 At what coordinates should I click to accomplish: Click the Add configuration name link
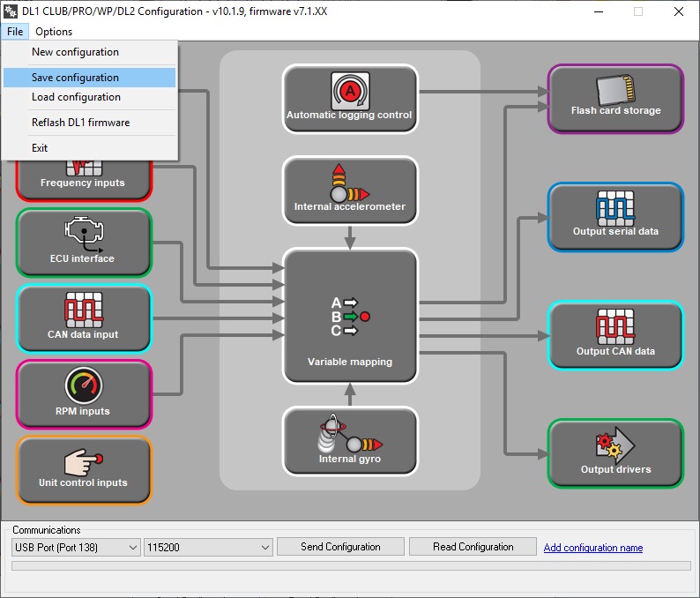(x=592, y=548)
